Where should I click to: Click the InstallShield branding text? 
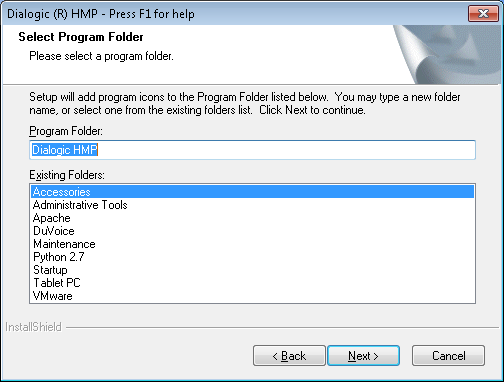tap(33, 327)
